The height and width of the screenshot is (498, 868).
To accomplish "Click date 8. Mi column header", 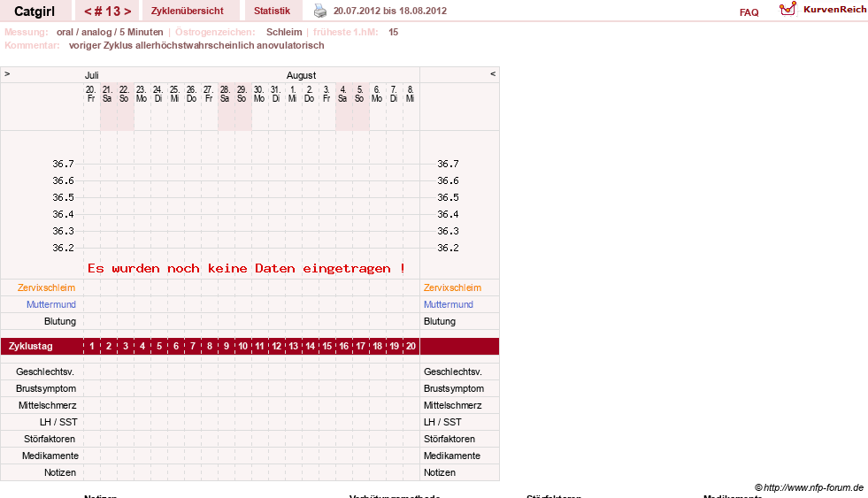I will 411,94.
